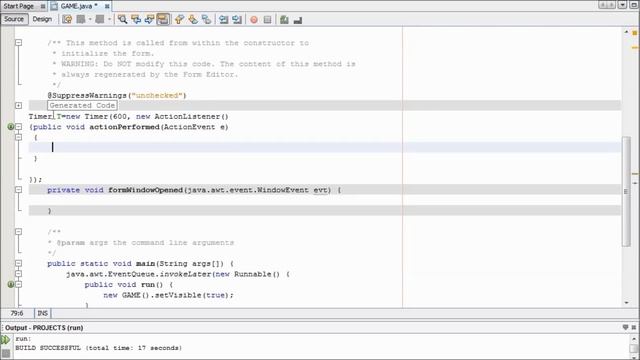Start macro recording red icon
The width and height of the screenshot is (640, 360).
coord(254,19)
